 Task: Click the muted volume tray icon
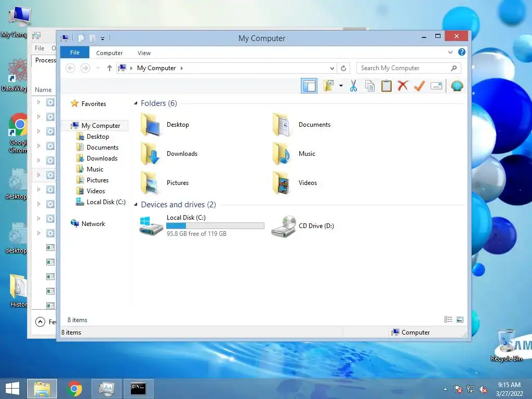pos(483,389)
